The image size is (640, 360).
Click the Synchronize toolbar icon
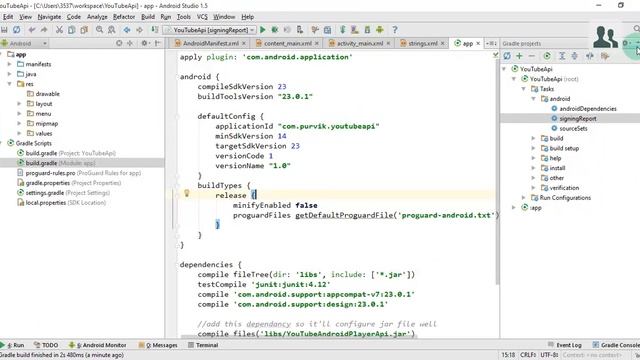pyautogui.click(x=17, y=30)
